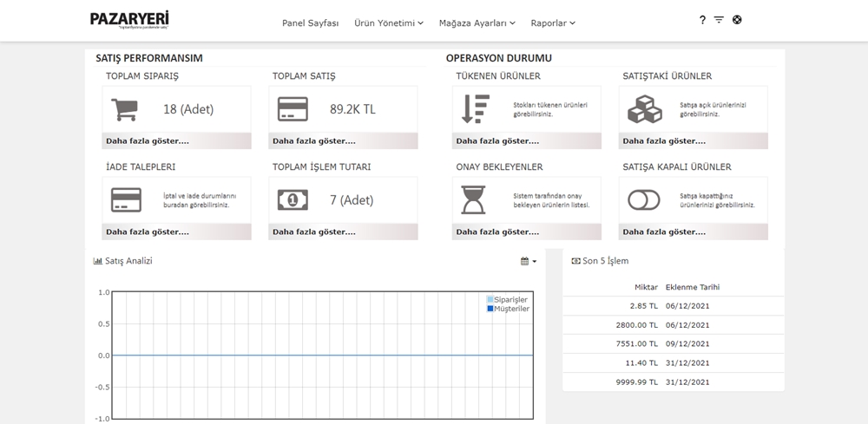Click the bar chart icon beside Satış Analizi
The height and width of the screenshot is (424, 868).
tap(98, 261)
